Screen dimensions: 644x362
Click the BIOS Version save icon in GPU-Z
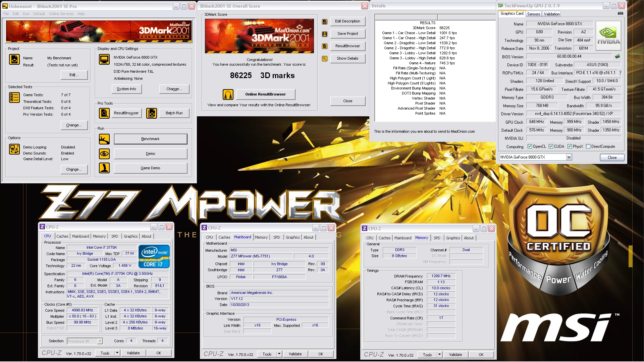point(618,56)
